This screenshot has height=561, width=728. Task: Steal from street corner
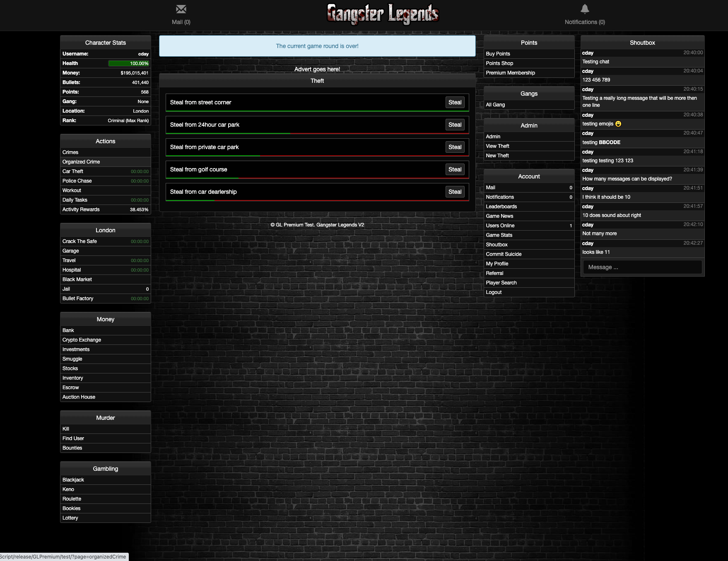click(x=455, y=102)
